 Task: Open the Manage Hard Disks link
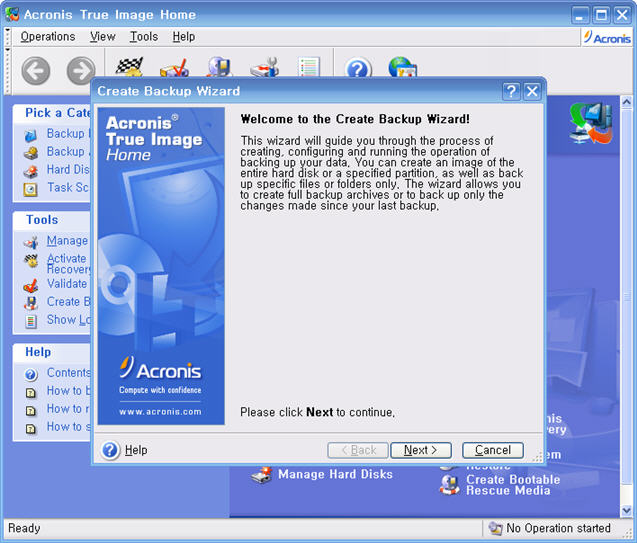(335, 474)
